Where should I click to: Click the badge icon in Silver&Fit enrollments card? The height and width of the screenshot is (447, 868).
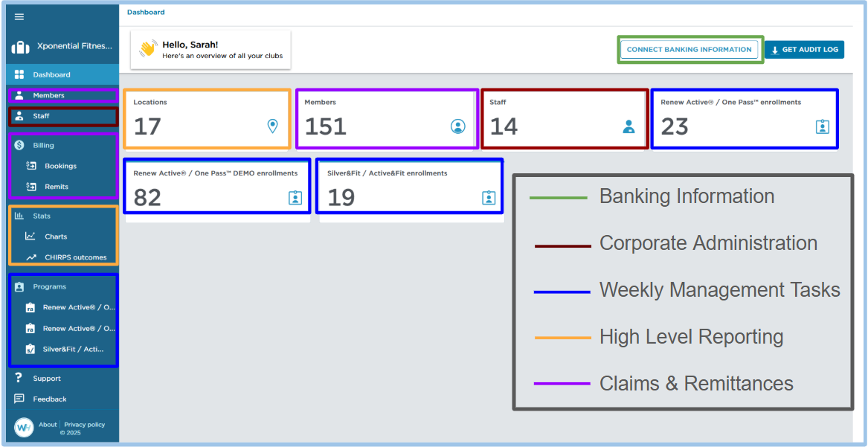point(488,197)
